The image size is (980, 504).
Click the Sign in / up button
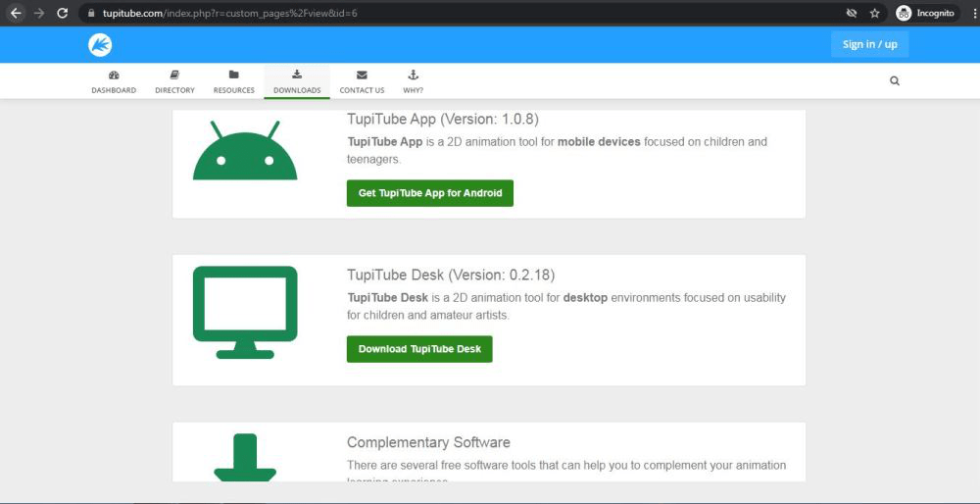[869, 44]
